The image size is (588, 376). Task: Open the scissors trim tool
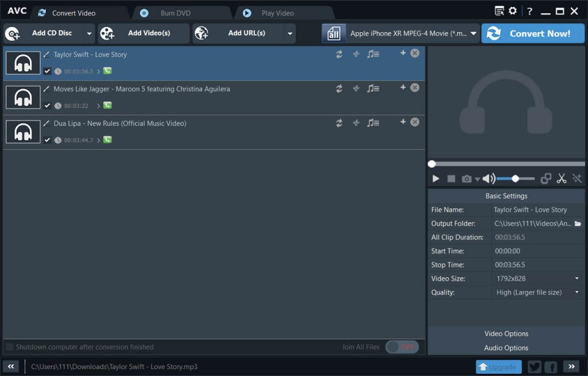coord(562,179)
